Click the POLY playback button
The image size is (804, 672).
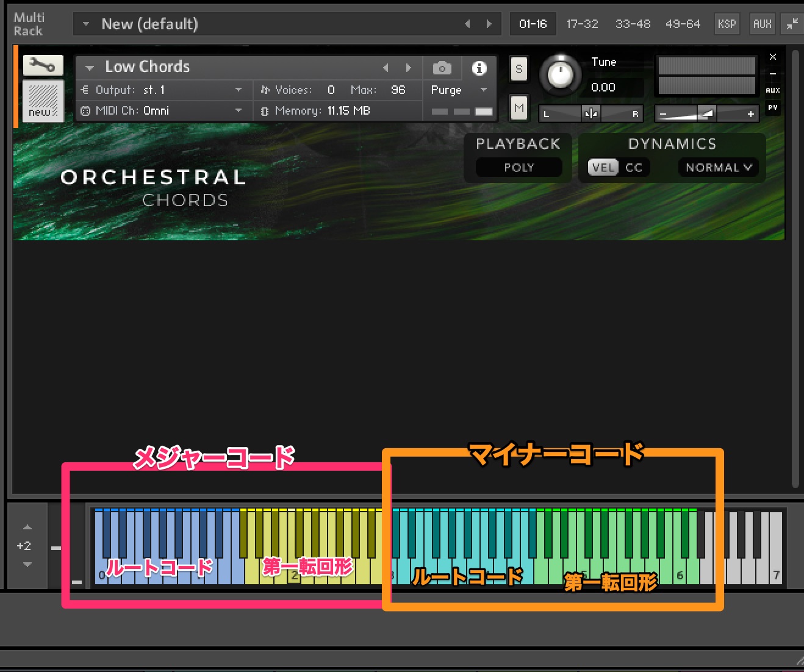point(519,167)
